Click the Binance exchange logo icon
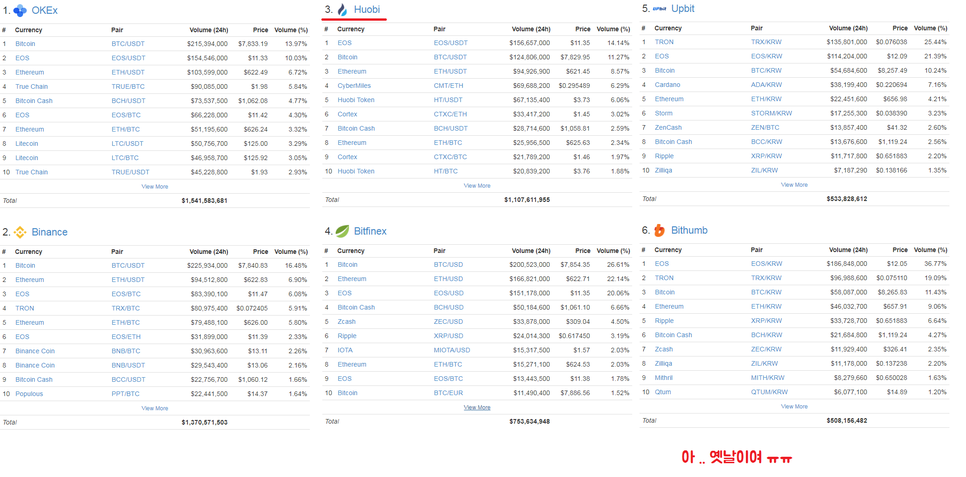The image size is (966, 477). coord(20,232)
